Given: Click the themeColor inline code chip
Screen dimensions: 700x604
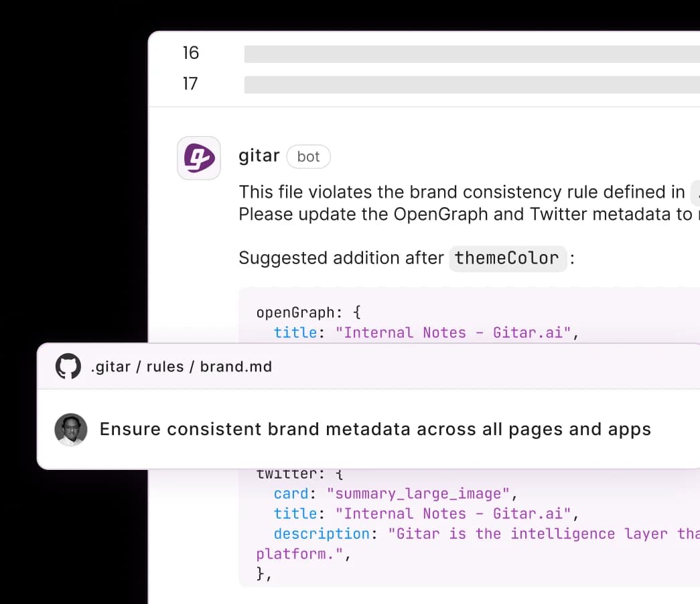Looking at the screenshot, I should (507, 258).
